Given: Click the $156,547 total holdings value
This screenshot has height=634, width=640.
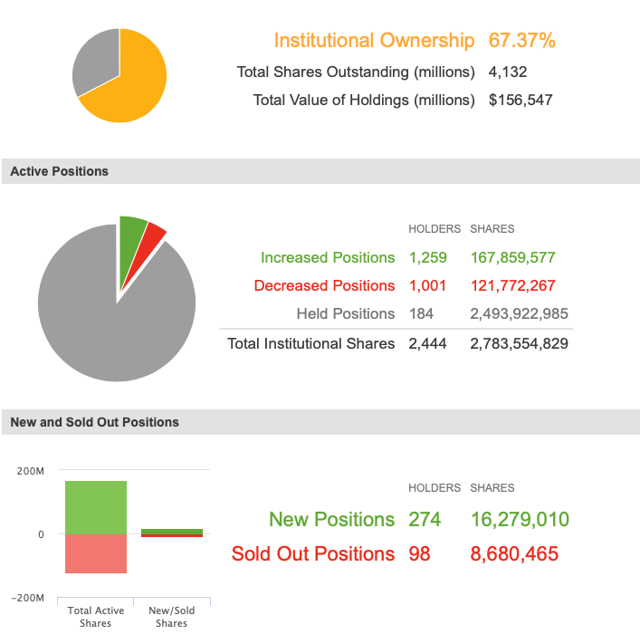Looking at the screenshot, I should 520,100.
